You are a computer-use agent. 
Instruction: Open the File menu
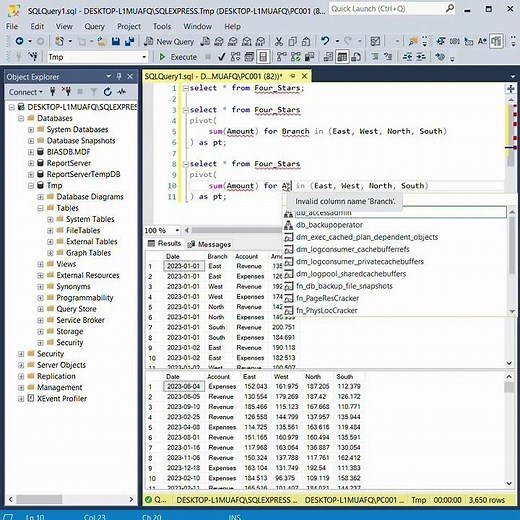(12, 26)
